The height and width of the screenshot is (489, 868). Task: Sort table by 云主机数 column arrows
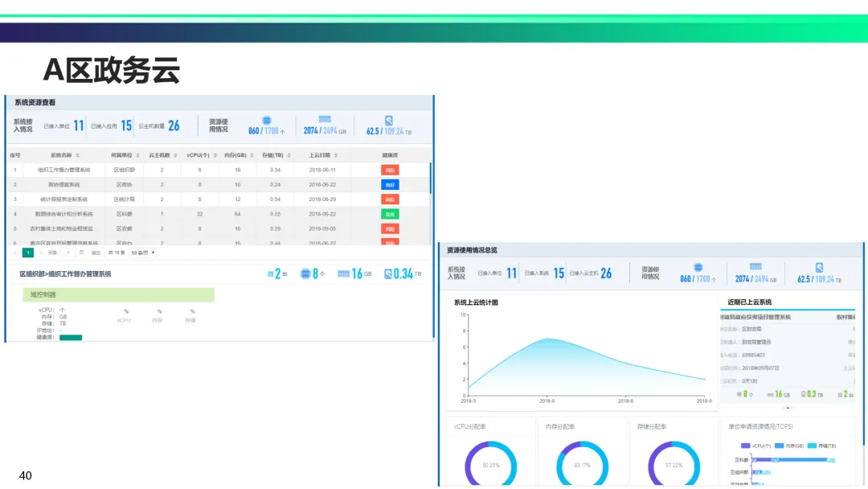[175, 155]
